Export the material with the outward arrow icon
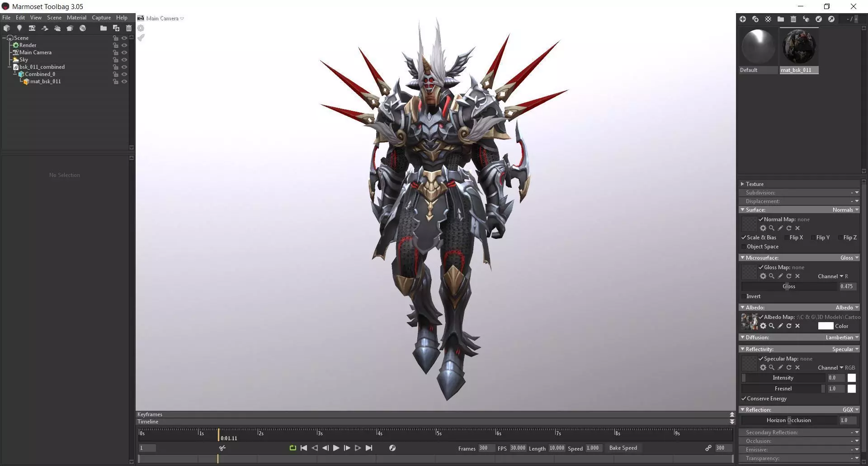868x466 pixels. 831,19
